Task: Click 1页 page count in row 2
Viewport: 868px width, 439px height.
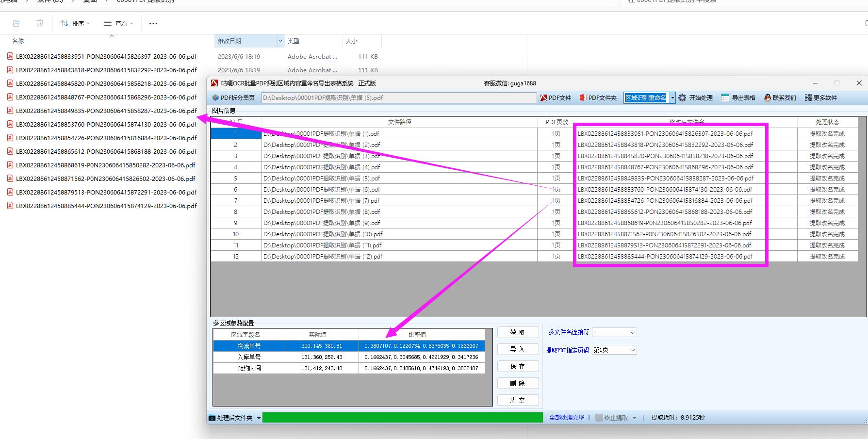Action: pos(556,145)
